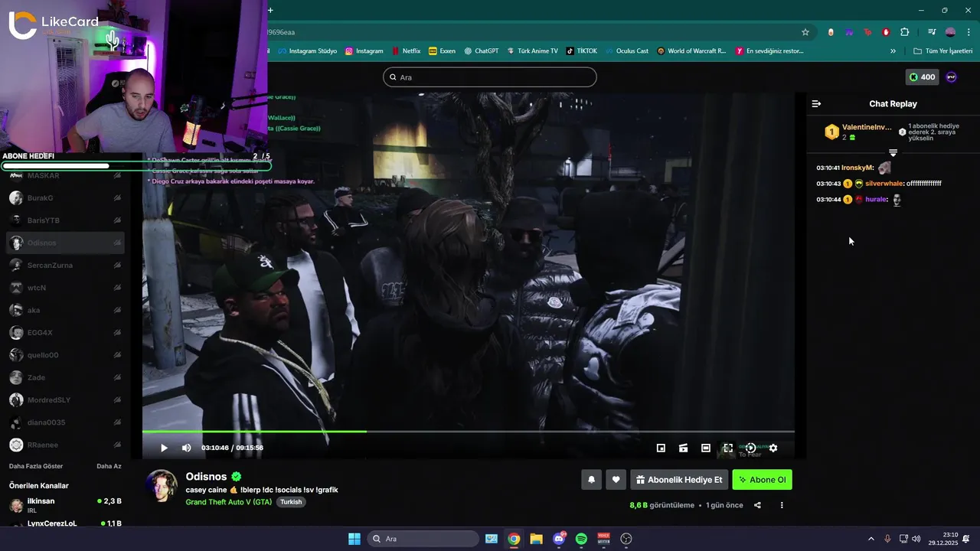Click Abonelik Hediye Et button
980x551 pixels.
tap(679, 480)
